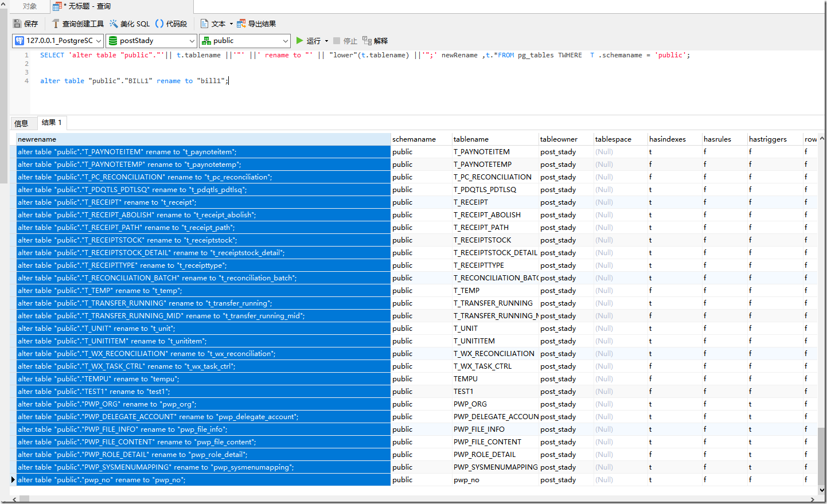Image resolution: width=827 pixels, height=504 pixels.
Task: Click the T_RECEIPTTYPE tablename cell
Action: point(495,265)
